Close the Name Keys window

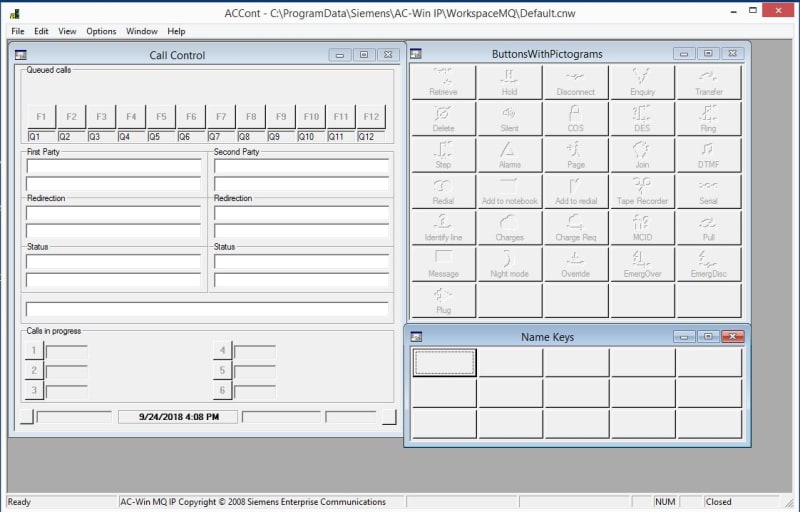tap(733, 337)
